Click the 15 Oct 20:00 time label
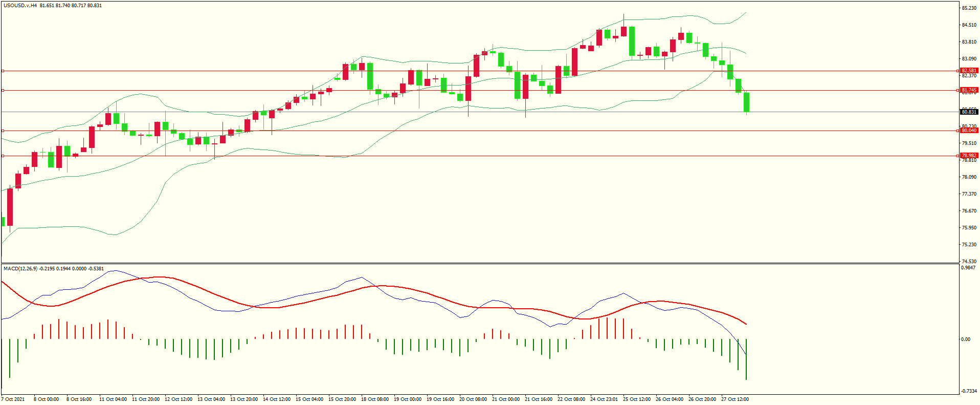Image resolution: width=980 pixels, height=405 pixels. click(x=342, y=399)
